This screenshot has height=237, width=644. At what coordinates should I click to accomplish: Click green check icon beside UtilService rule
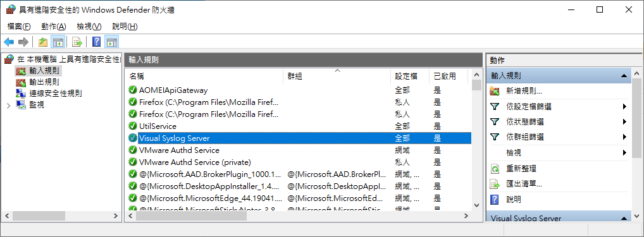133,126
